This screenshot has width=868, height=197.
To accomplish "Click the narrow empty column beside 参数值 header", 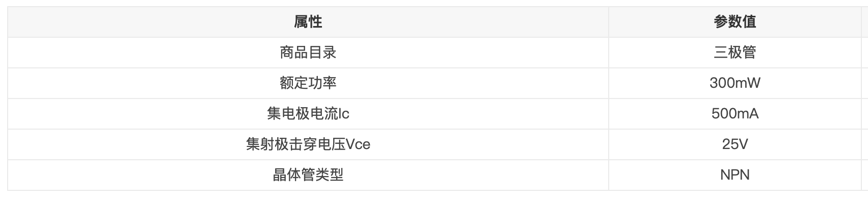I will click(864, 22).
